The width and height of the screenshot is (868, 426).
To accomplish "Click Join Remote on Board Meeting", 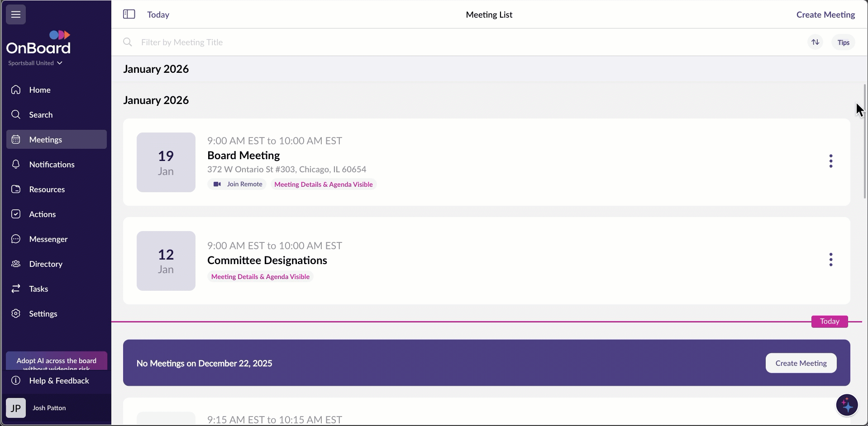I will (238, 184).
